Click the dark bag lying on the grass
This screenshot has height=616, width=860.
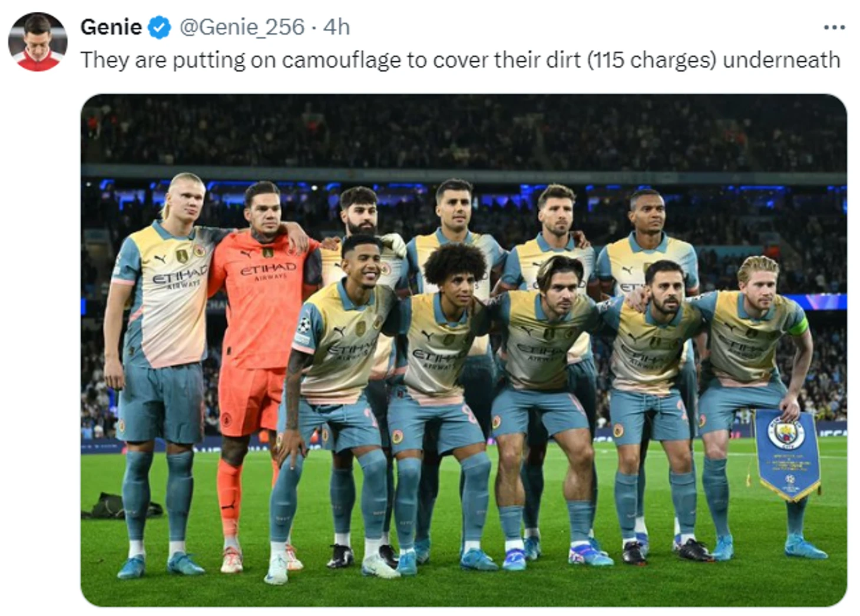coord(121,506)
